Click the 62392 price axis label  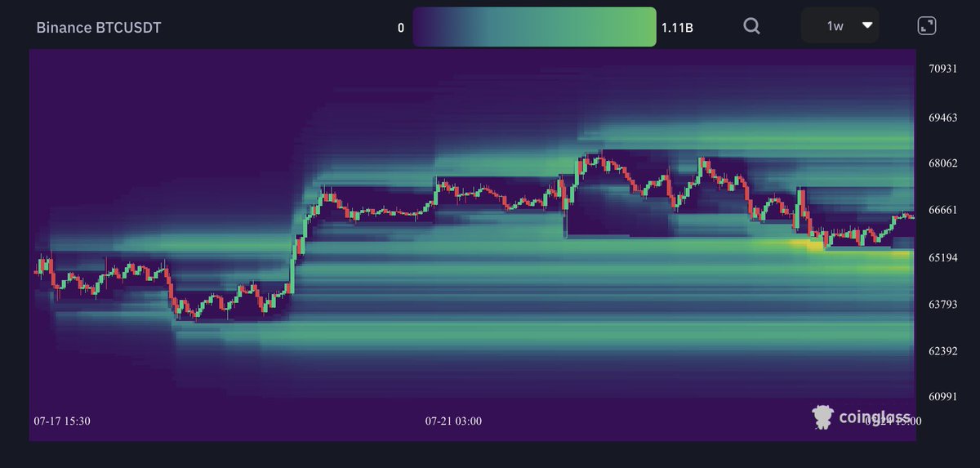point(942,351)
